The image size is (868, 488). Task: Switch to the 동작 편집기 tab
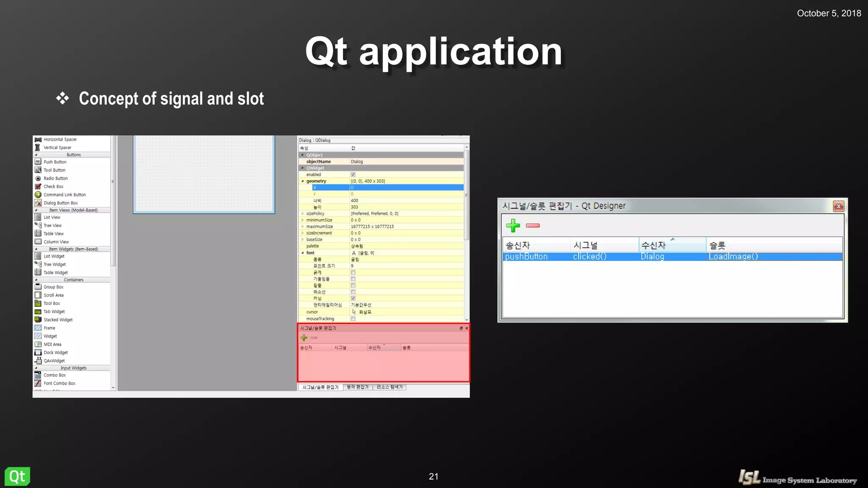click(358, 387)
